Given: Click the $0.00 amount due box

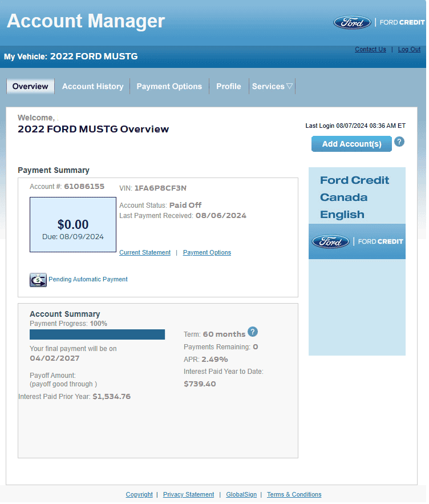Looking at the screenshot, I should 73,226.
